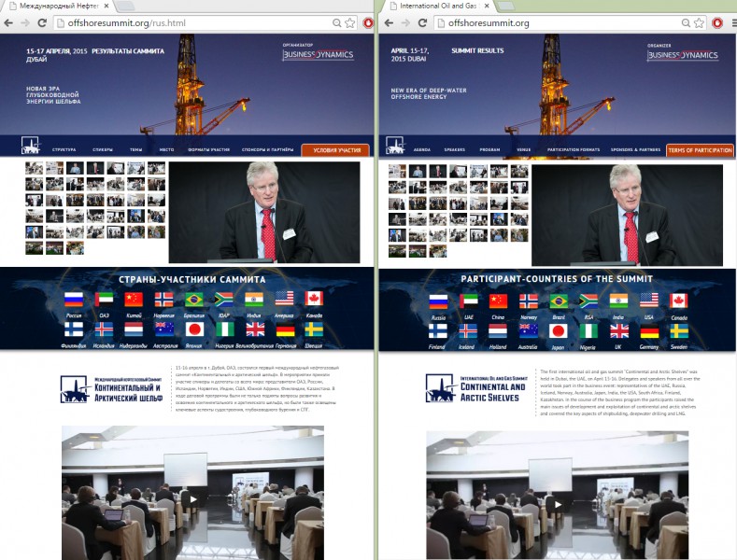This screenshot has width=737, height=560.
Task: Close the 'Международный Нефтег' browser tab
Action: (x=106, y=7)
